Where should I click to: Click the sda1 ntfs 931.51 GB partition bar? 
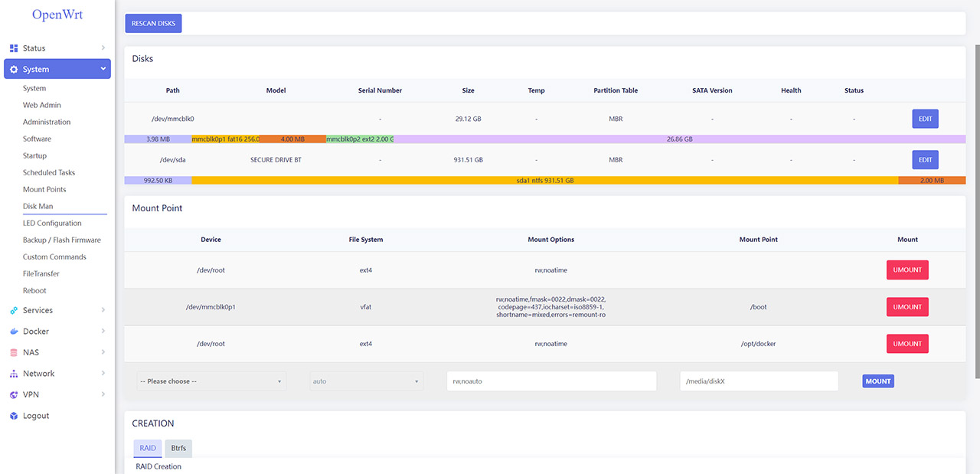544,181
